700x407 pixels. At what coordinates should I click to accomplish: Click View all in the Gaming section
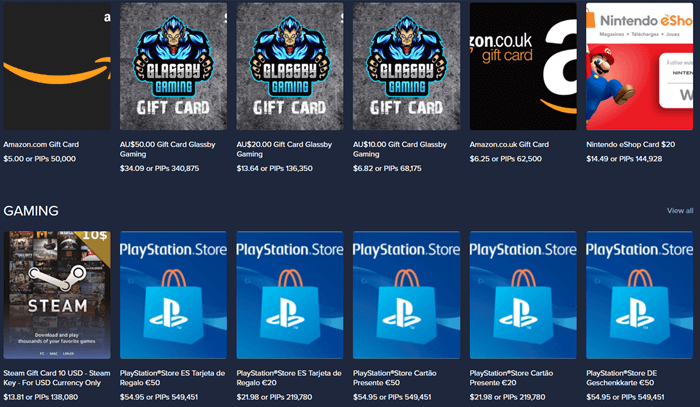680,211
